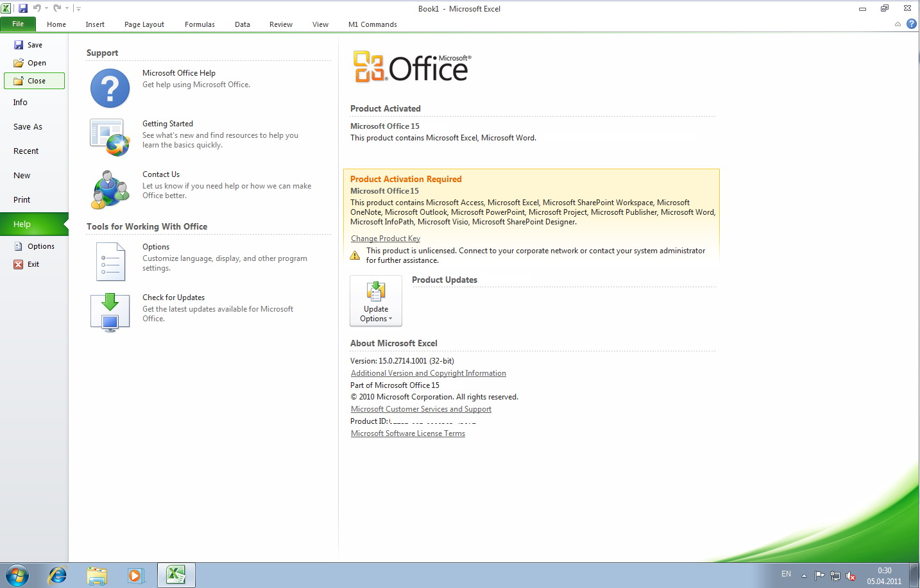Click the Microsoft Office Help question mark icon
The width and height of the screenshot is (920, 588).
point(110,88)
